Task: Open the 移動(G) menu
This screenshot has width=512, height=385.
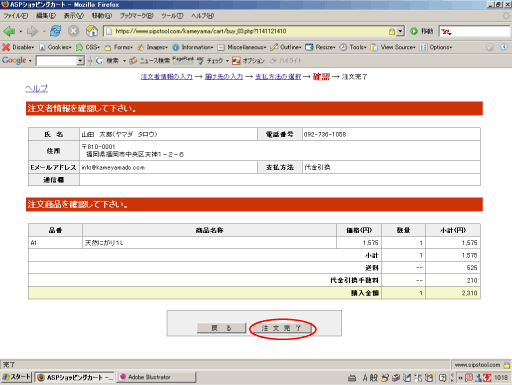Action: coord(102,16)
